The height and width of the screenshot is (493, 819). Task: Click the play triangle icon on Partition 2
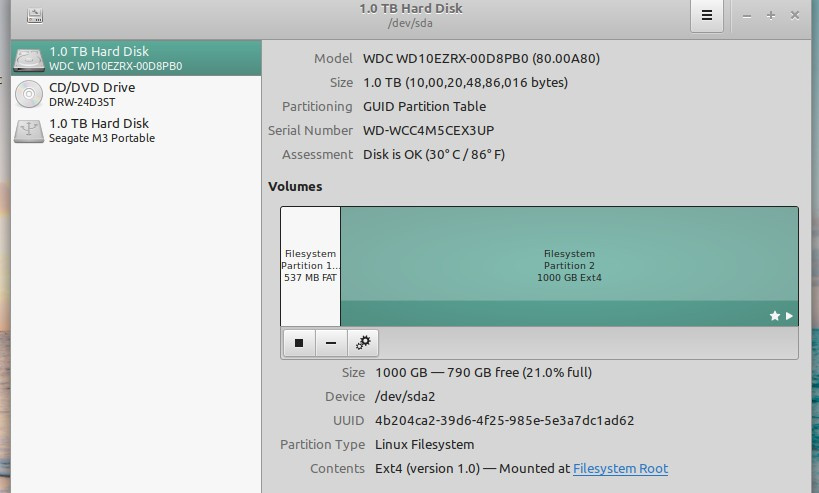point(789,315)
